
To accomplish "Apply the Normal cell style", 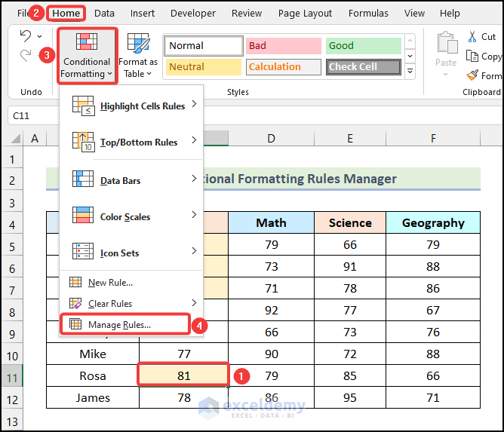I will tap(204, 46).
